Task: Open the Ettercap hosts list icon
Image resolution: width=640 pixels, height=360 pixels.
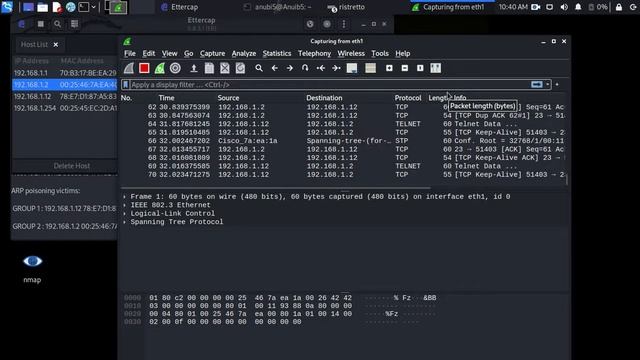Action: pyautogui.click(x=74, y=24)
